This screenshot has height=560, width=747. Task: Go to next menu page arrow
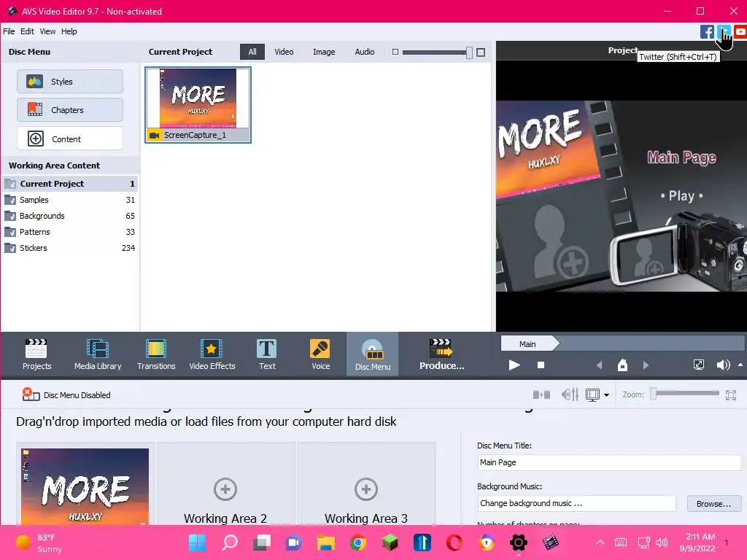[x=646, y=365]
